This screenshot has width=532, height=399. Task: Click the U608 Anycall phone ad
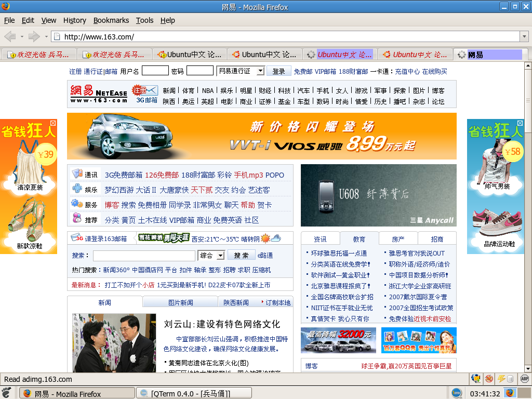pos(379,195)
